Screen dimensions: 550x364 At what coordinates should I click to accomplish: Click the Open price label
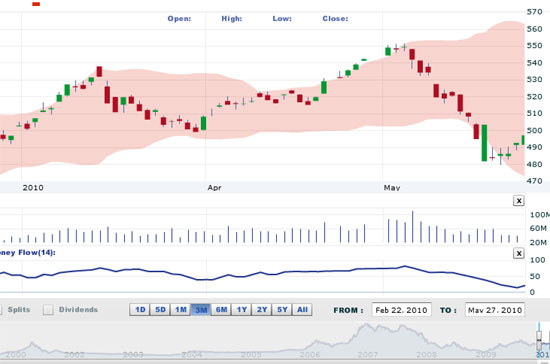coord(179,19)
